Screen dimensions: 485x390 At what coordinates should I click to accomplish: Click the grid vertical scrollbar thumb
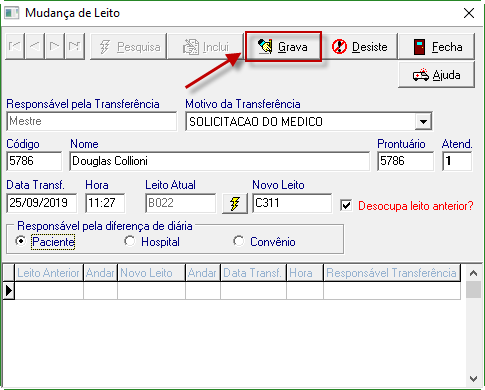pos(473,289)
